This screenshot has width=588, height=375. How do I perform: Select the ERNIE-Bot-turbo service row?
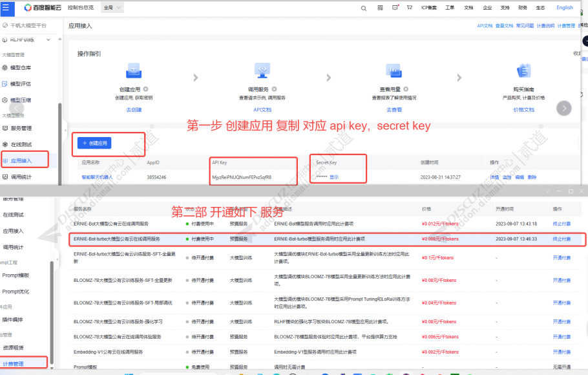pyautogui.click(x=328, y=239)
